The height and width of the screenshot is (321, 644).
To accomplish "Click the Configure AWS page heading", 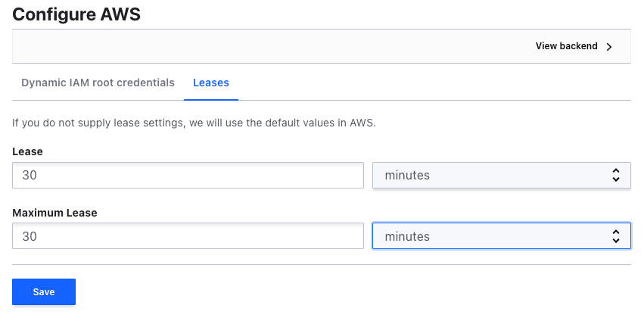I will pyautogui.click(x=76, y=13).
